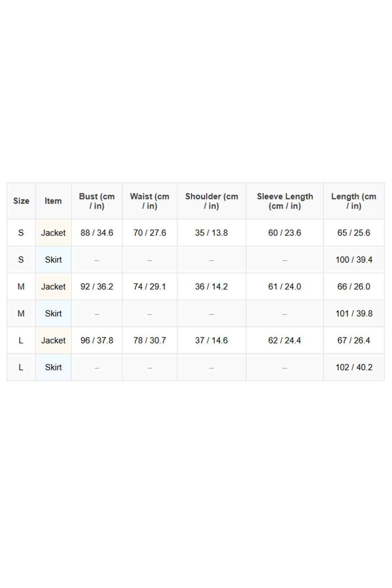This screenshot has height=588, width=392.
Task: Click the 101 / 39.8 length cell
Action: [x=354, y=313]
